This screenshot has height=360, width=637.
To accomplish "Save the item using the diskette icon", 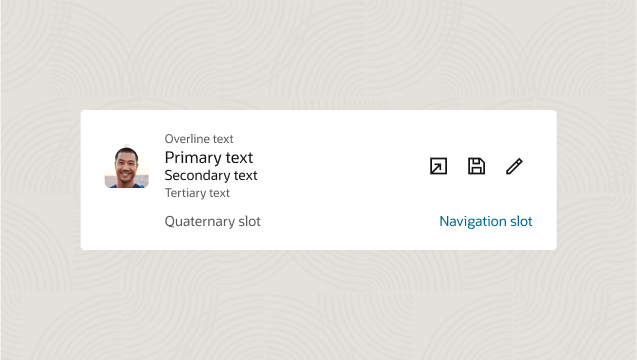I will (476, 166).
